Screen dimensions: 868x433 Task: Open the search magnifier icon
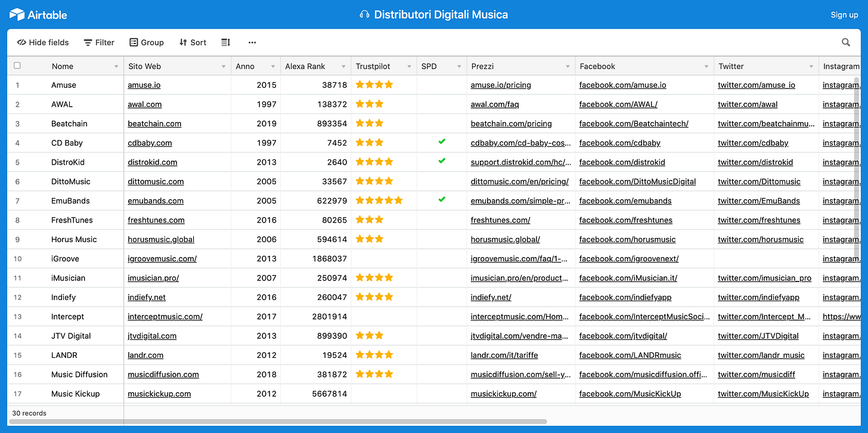click(846, 42)
